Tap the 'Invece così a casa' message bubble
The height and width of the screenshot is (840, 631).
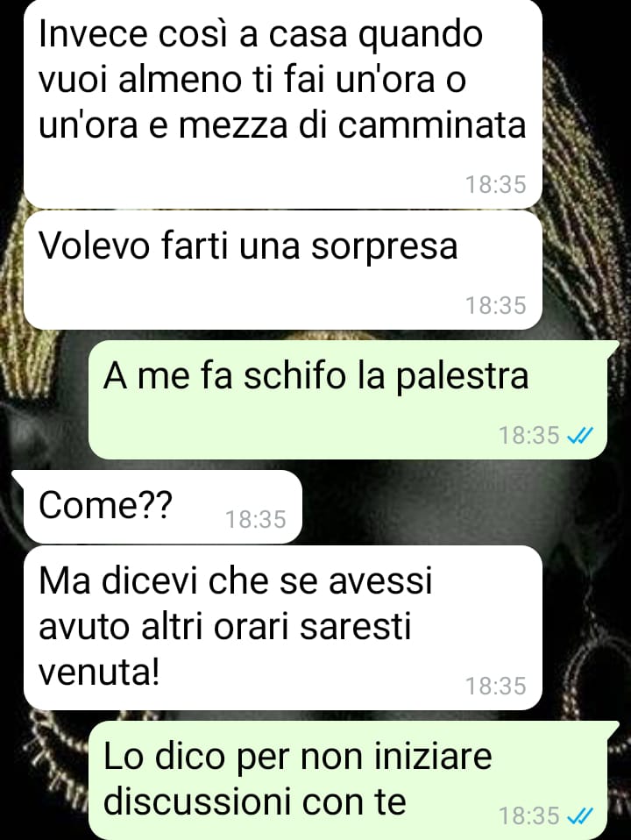click(283, 103)
